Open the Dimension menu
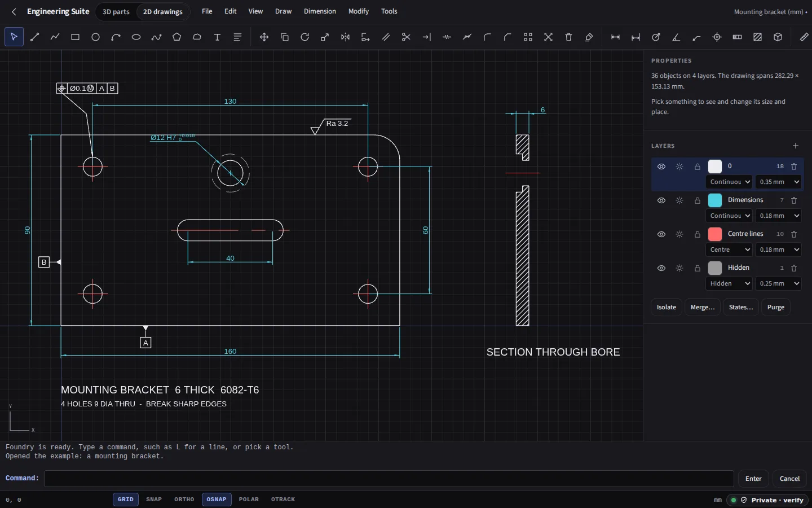812x508 pixels. click(320, 11)
